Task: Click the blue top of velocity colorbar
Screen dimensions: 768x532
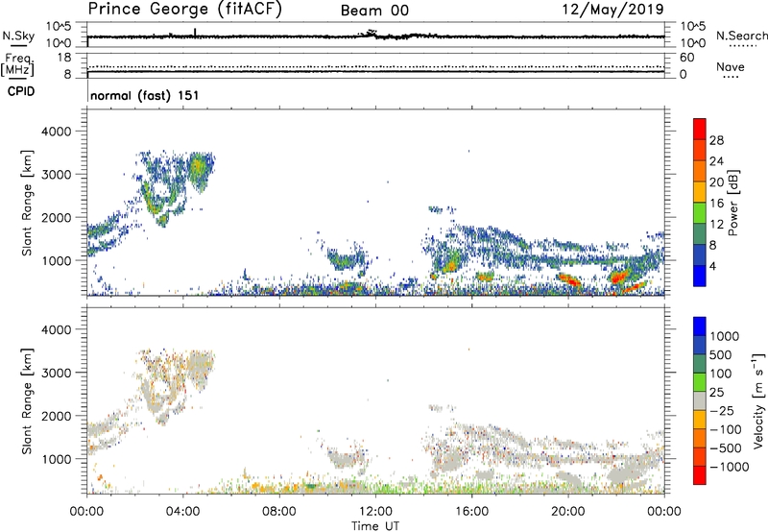Action: tap(700, 326)
